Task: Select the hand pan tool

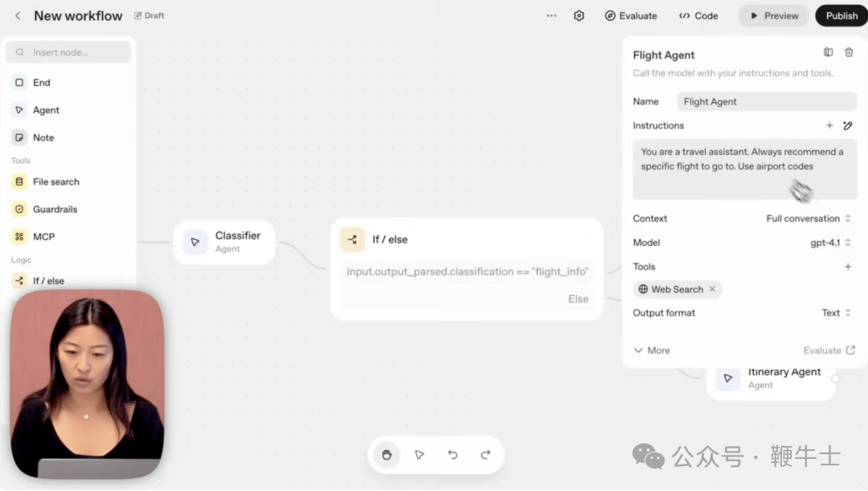Action: (387, 455)
